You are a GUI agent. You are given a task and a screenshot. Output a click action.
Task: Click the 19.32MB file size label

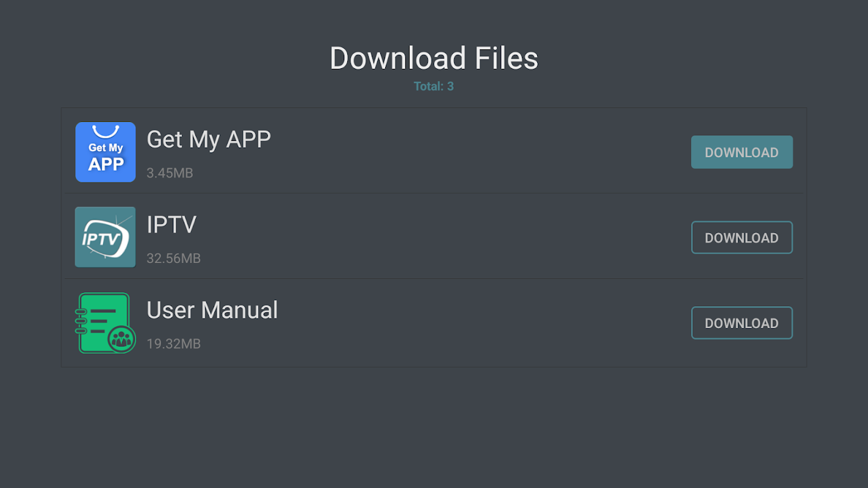[173, 344]
